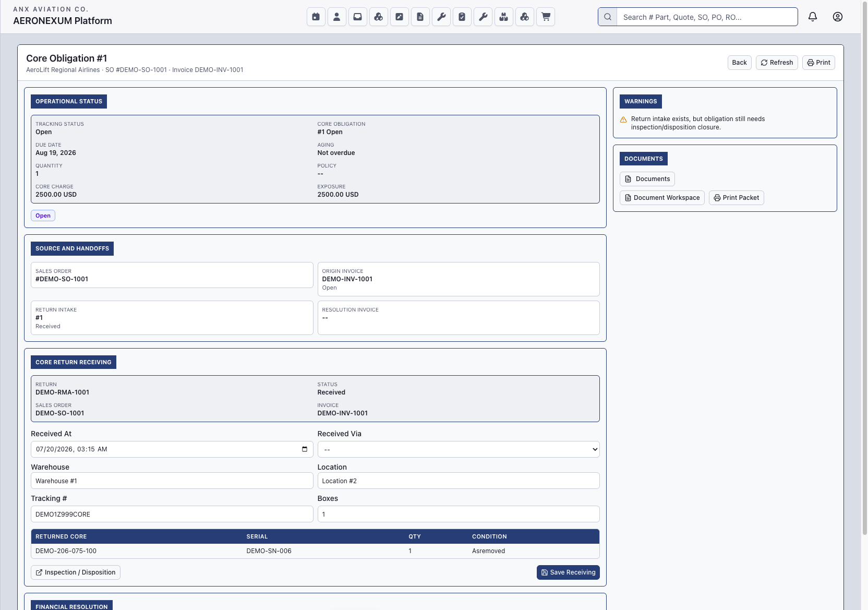The height and width of the screenshot is (610, 868).
Task: Click serial DEMO-SN-006 cell
Action: coord(269,551)
